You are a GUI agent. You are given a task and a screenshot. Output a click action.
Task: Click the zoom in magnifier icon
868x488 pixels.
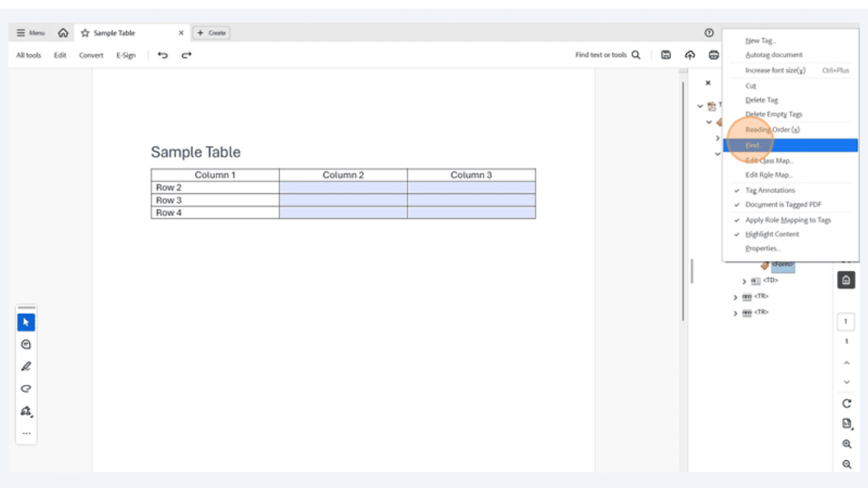pyautogui.click(x=846, y=444)
